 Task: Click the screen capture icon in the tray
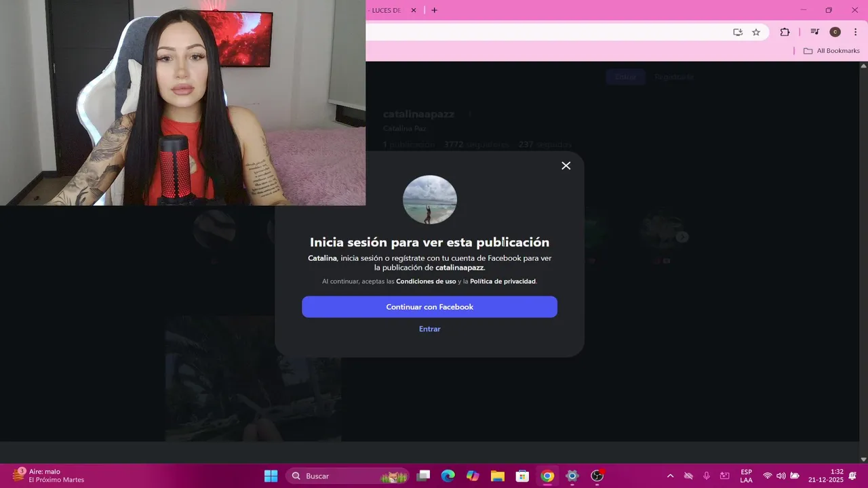pyautogui.click(x=725, y=476)
